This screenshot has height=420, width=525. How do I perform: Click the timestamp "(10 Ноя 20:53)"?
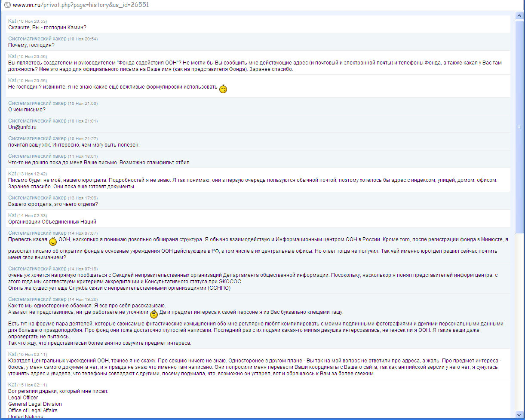point(32,21)
